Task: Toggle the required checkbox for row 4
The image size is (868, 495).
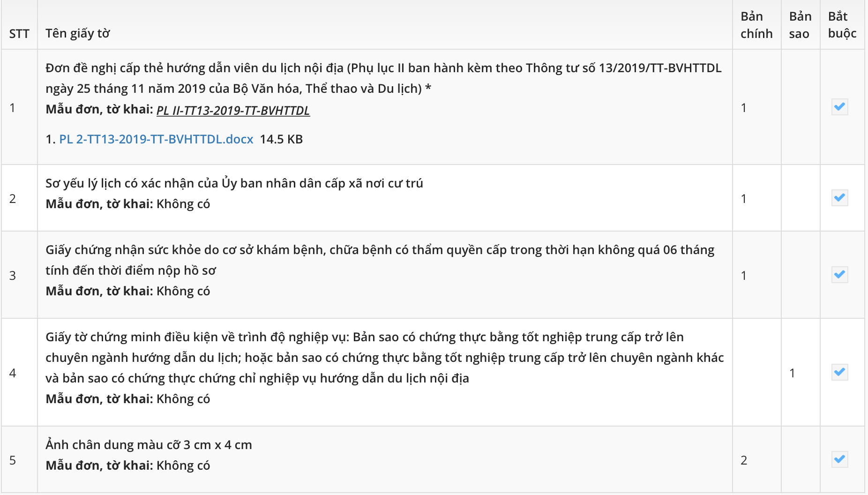Action: coord(839,372)
